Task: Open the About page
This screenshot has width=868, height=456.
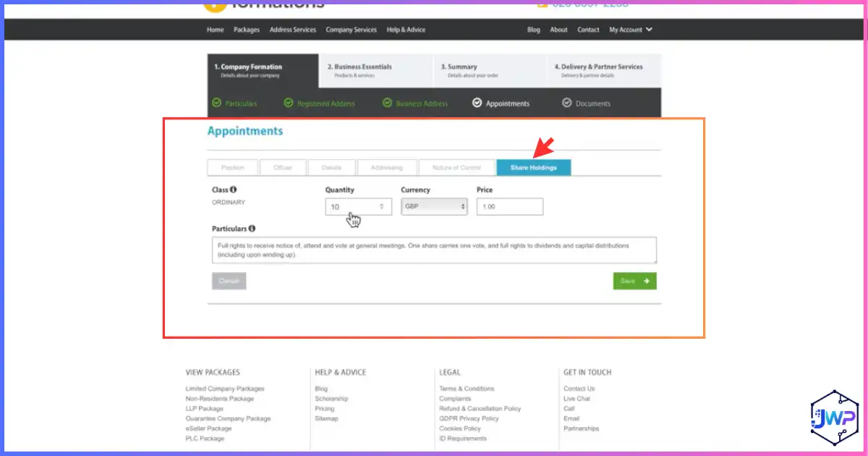Action: (558, 30)
